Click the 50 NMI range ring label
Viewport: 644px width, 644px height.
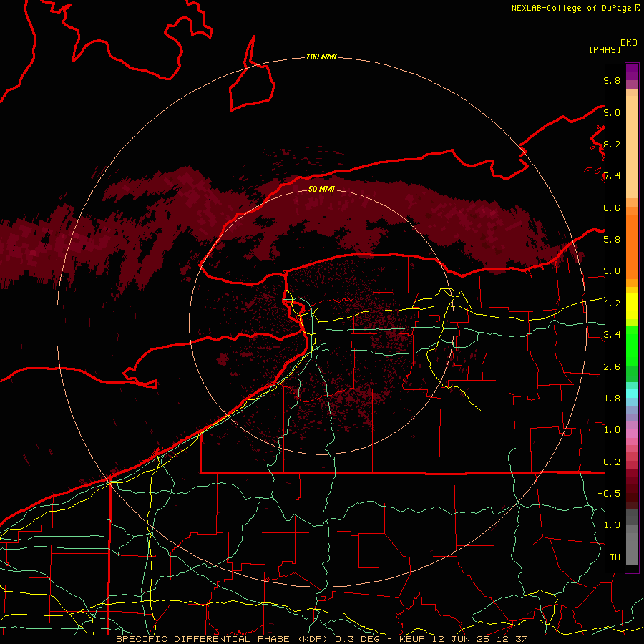pyautogui.click(x=321, y=189)
